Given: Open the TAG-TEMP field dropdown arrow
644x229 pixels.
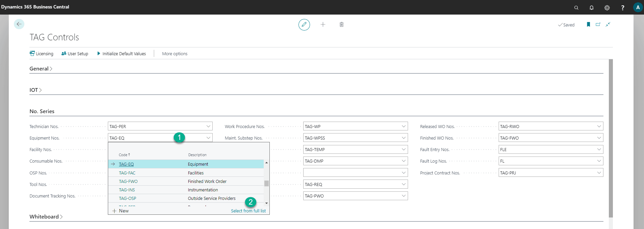Looking at the screenshot, I should [x=404, y=149].
